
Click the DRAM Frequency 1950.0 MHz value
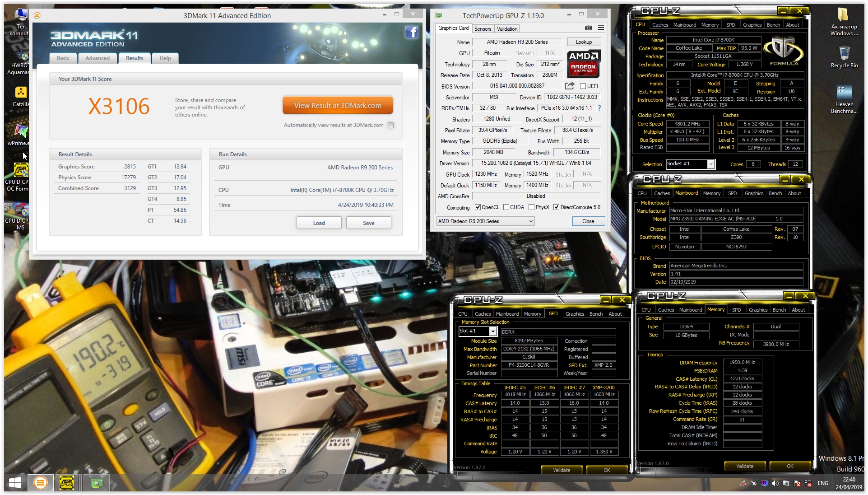[742, 362]
